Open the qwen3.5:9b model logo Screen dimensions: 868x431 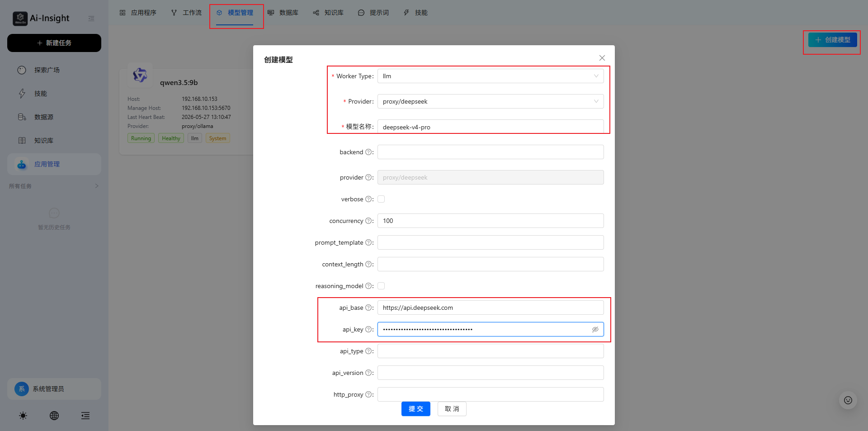tap(140, 75)
